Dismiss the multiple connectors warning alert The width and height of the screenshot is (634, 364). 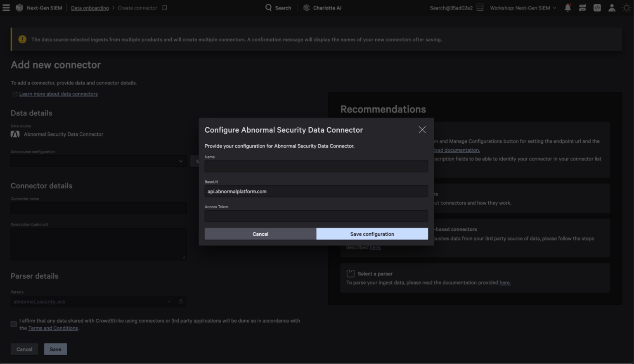pyautogui.click(x=21, y=39)
